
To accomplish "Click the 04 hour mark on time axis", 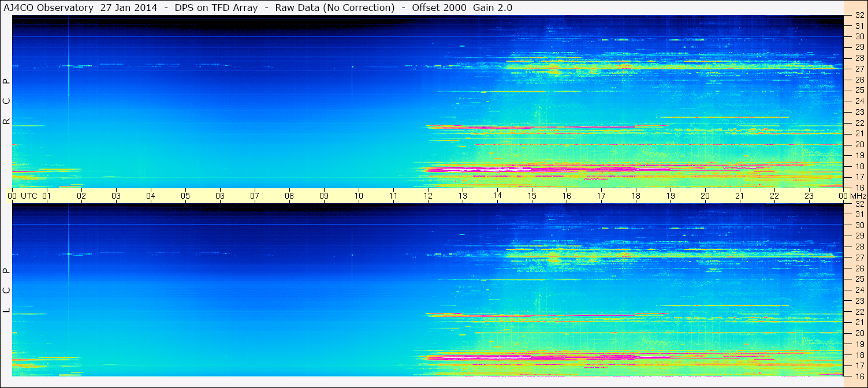I will click(151, 196).
